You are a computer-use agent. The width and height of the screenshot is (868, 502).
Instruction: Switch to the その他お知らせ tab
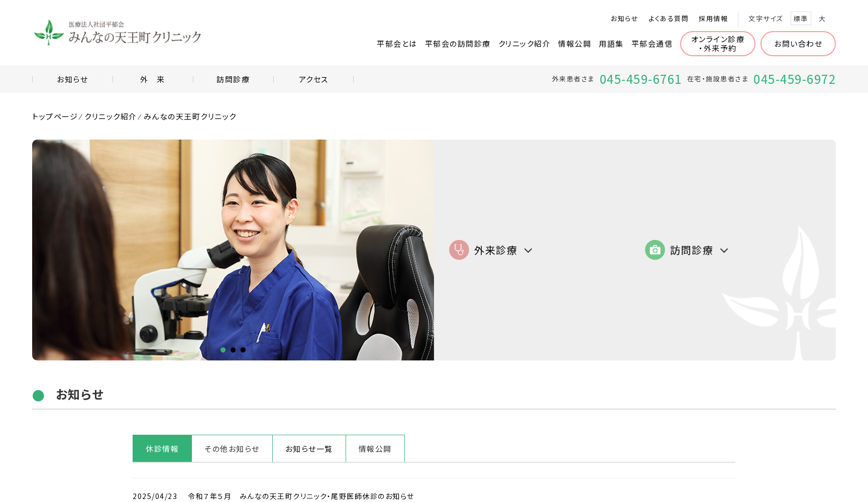[232, 449]
